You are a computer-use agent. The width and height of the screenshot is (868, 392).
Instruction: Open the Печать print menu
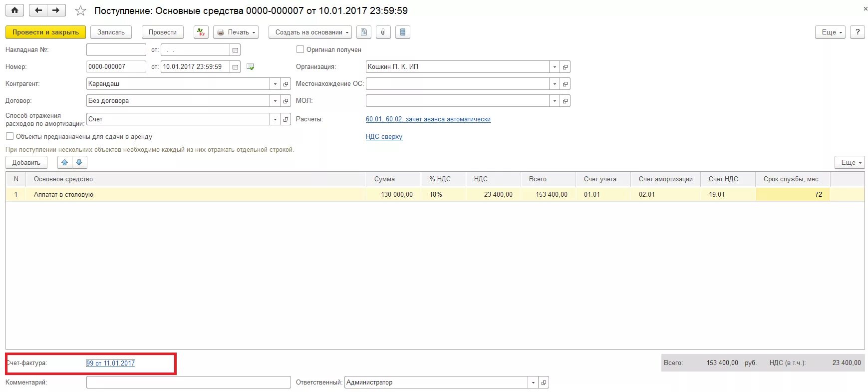236,32
